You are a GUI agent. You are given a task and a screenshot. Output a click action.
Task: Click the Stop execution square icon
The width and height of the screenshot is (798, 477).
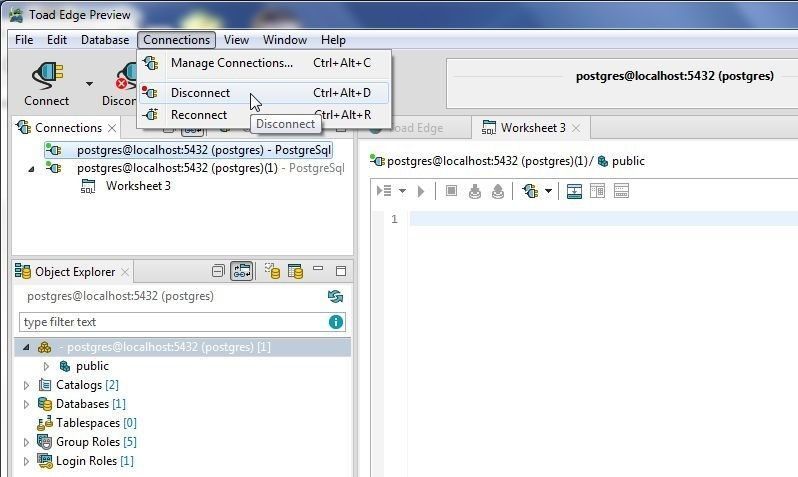[x=451, y=191]
